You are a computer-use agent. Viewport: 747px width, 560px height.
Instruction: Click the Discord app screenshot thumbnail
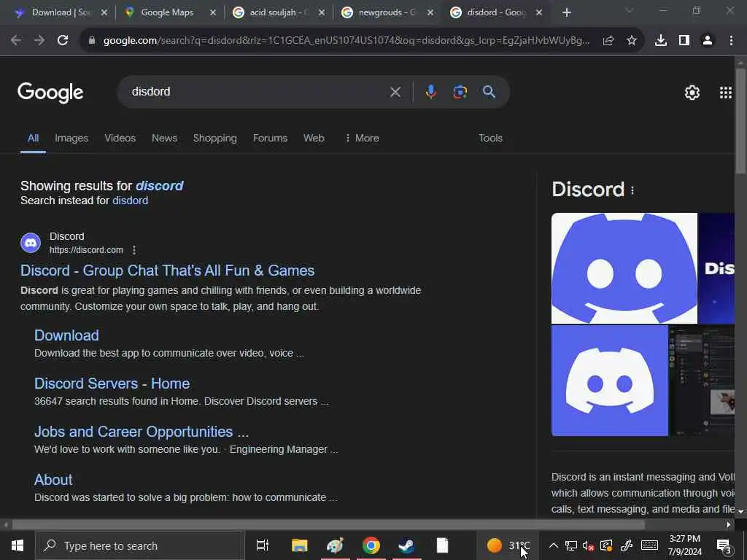[x=703, y=381]
